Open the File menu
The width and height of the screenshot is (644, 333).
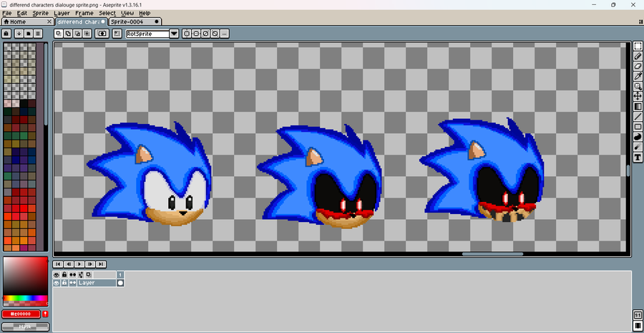click(x=6, y=13)
